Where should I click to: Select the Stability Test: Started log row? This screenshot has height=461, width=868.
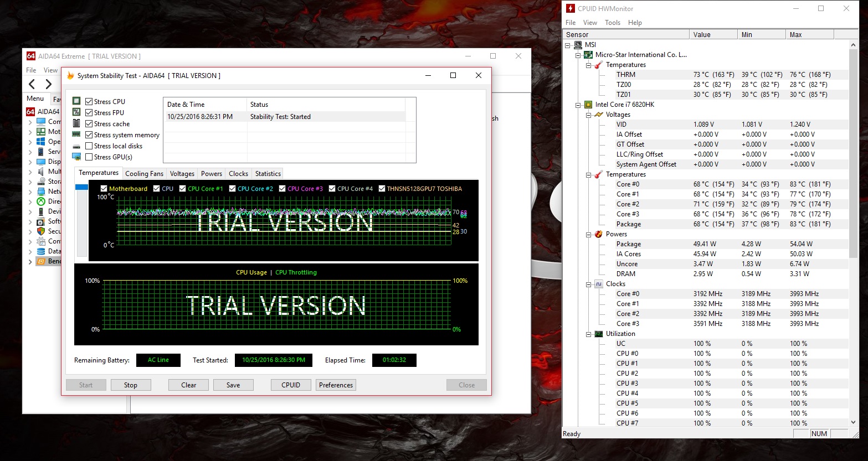point(286,117)
